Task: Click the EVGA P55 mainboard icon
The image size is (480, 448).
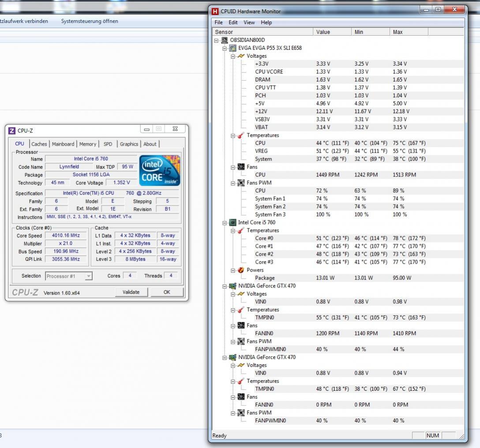Action: click(x=233, y=48)
